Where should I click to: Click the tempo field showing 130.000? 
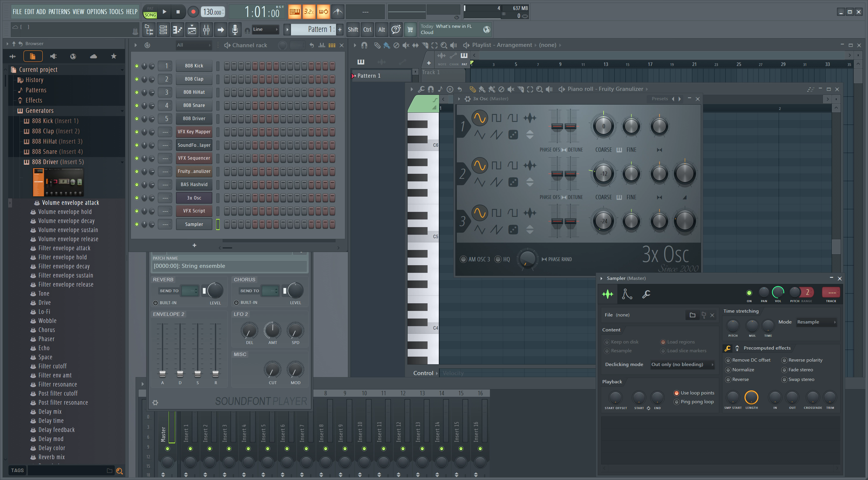[x=213, y=12]
